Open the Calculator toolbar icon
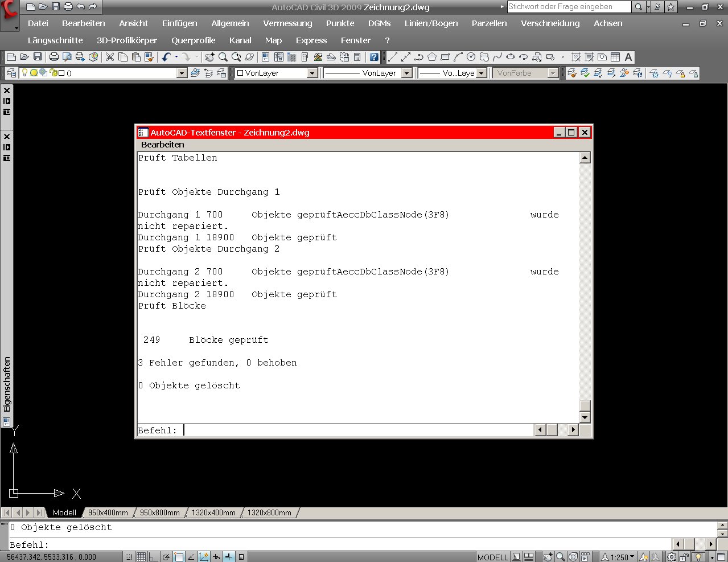 pos(357,57)
